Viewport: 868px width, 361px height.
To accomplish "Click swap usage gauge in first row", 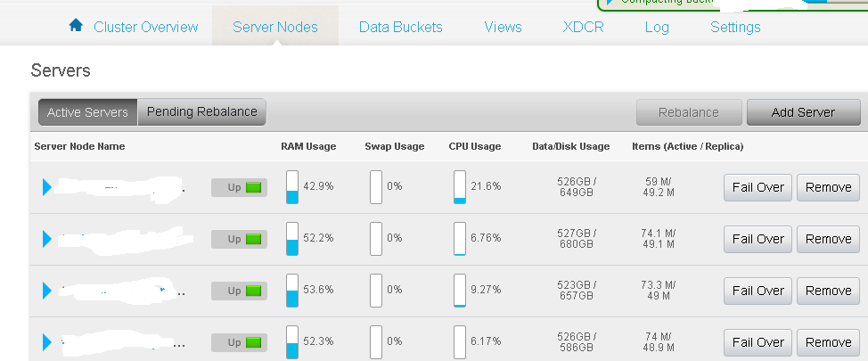I will pos(376,187).
